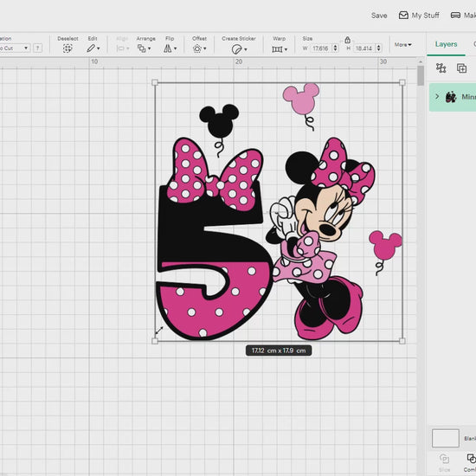Click the Make button machine icon
The width and height of the screenshot is (476, 476).
tap(455, 16)
